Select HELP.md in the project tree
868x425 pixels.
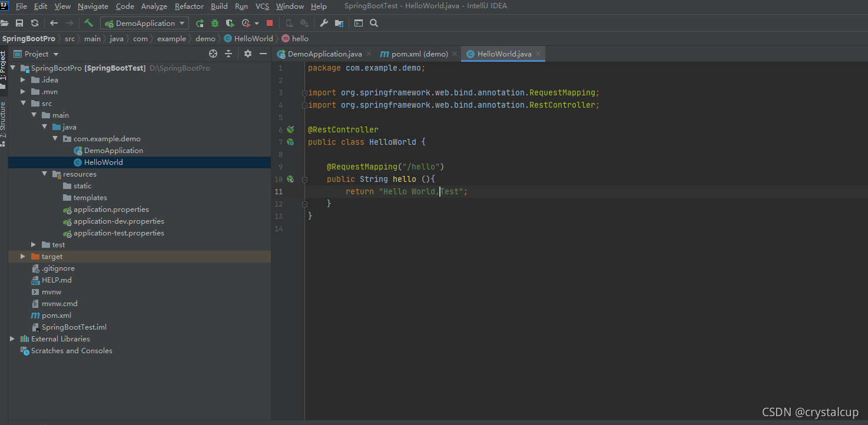pyautogui.click(x=57, y=280)
